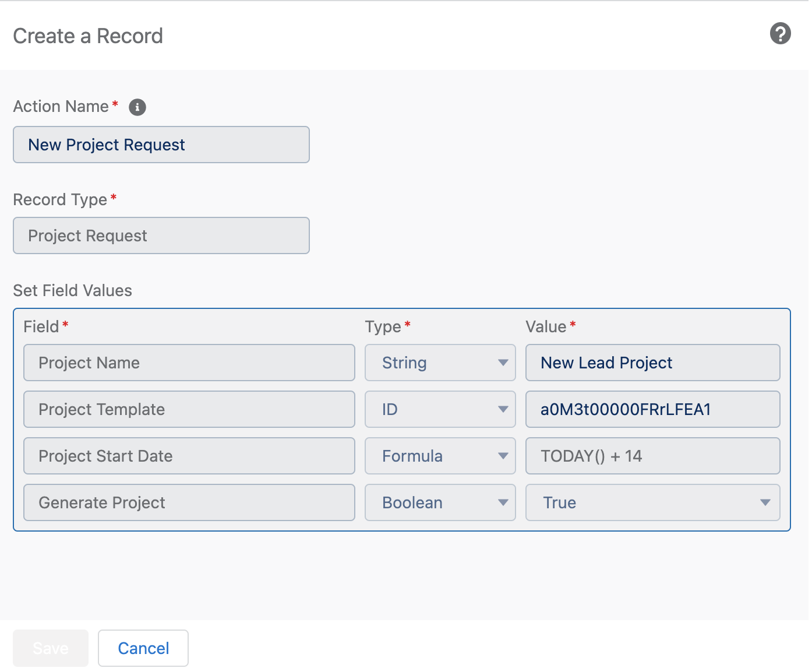Click the String dropdown arrow icon
This screenshot has width=812, height=668.
click(x=504, y=363)
